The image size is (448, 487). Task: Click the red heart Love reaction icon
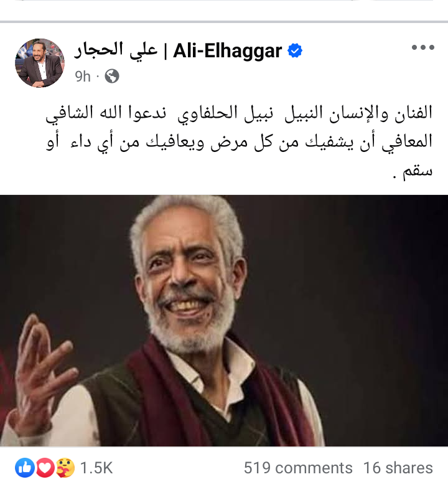coord(45,468)
